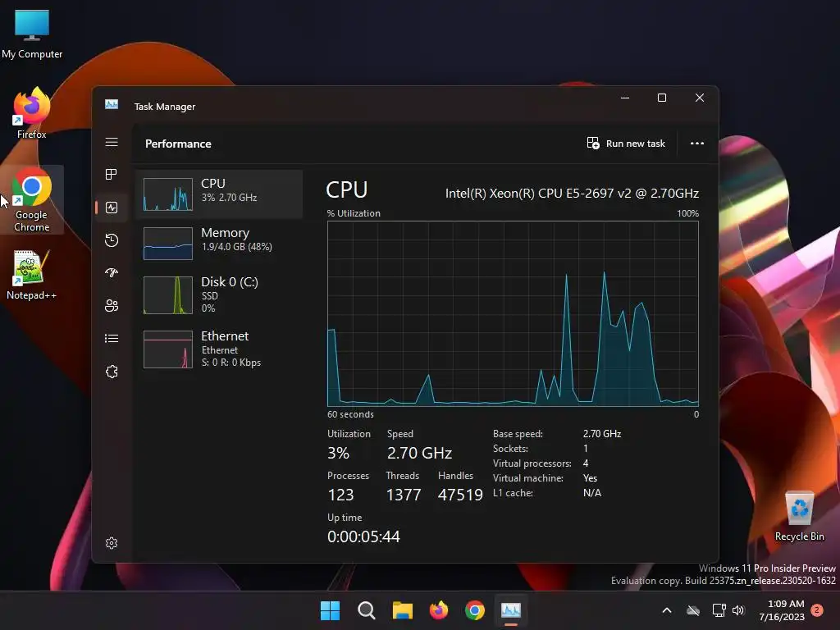This screenshot has height=630, width=840.
Task: Launch Chrome from the taskbar
Action: [475, 610]
